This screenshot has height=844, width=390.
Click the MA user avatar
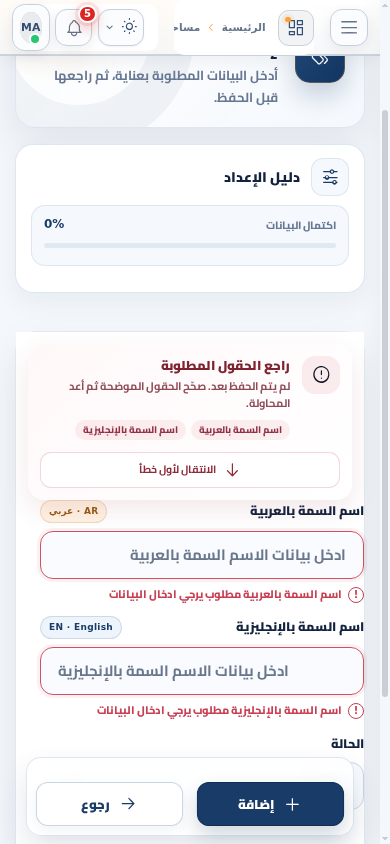[31, 27]
